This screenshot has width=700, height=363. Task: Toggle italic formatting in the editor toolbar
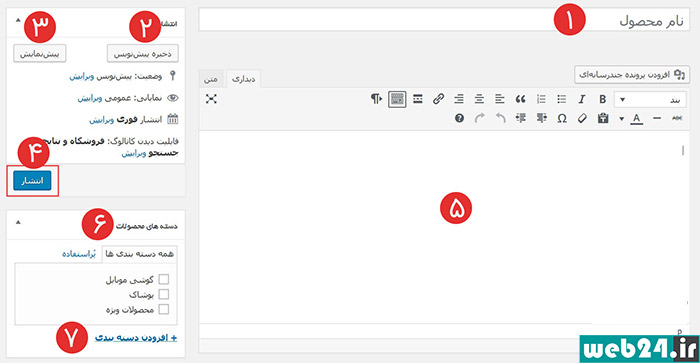pyautogui.click(x=582, y=99)
